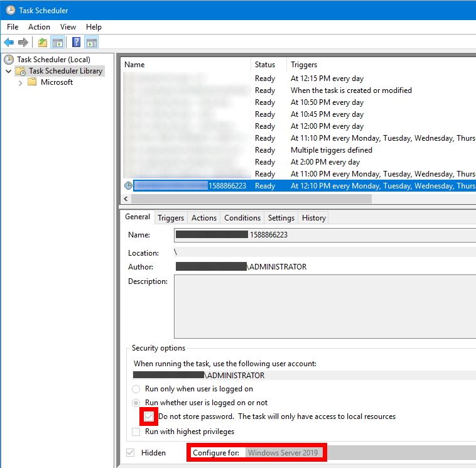Image resolution: width=476 pixels, height=468 pixels.
Task: Select task 'Multiple triggers defined'
Action: [300, 150]
